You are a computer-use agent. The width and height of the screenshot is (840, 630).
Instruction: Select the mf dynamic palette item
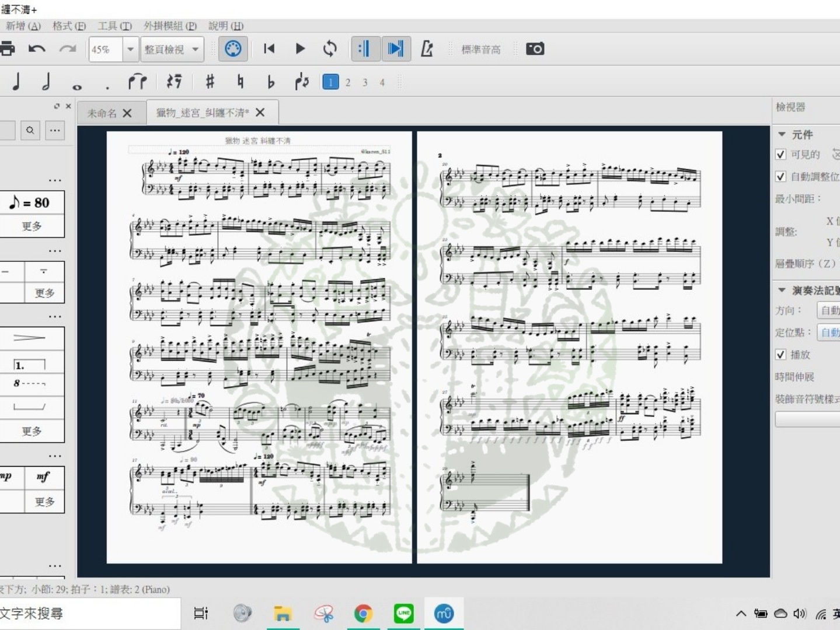(44, 477)
